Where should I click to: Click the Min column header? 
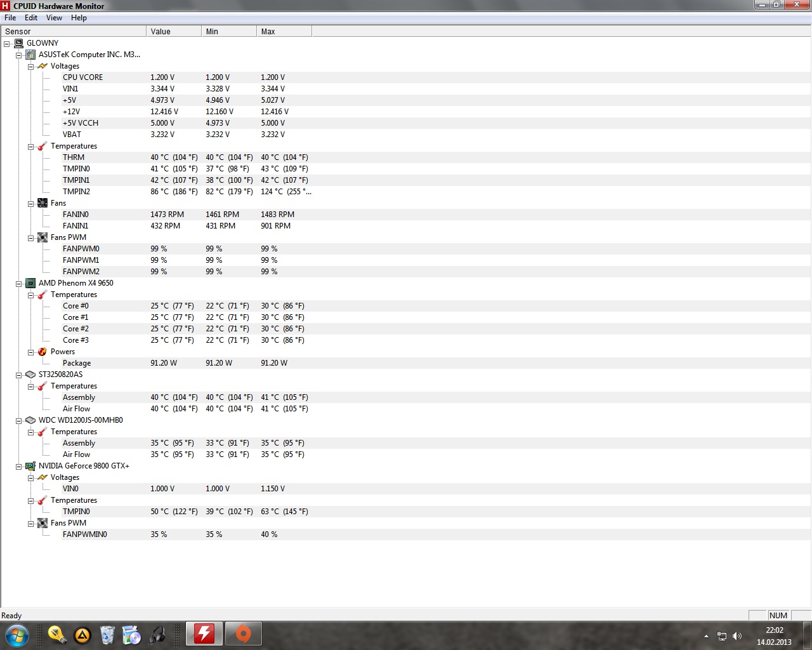(229, 31)
